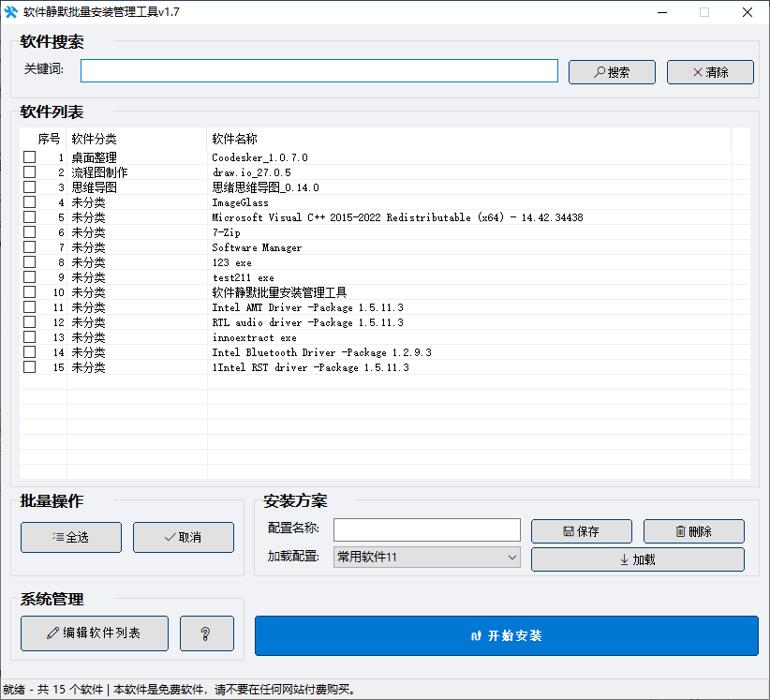Check the checkbox for ImageGlass
Screen dimensions: 770x700
click(x=29, y=201)
